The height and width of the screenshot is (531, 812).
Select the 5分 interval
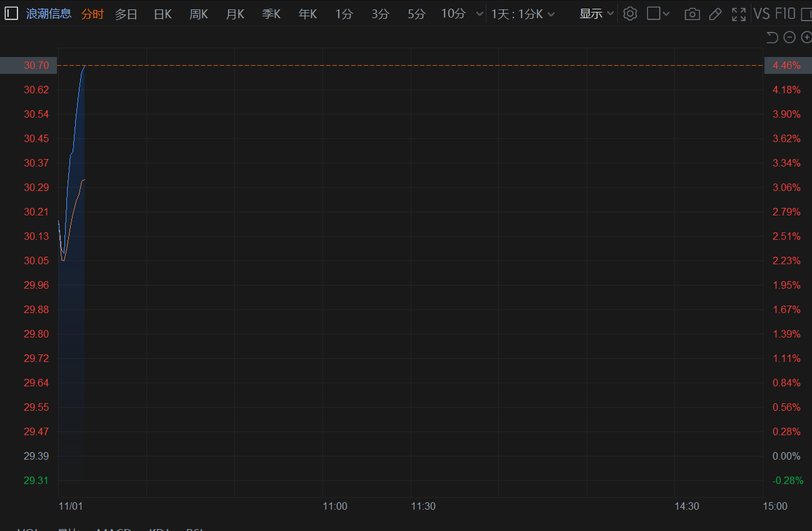click(x=416, y=14)
